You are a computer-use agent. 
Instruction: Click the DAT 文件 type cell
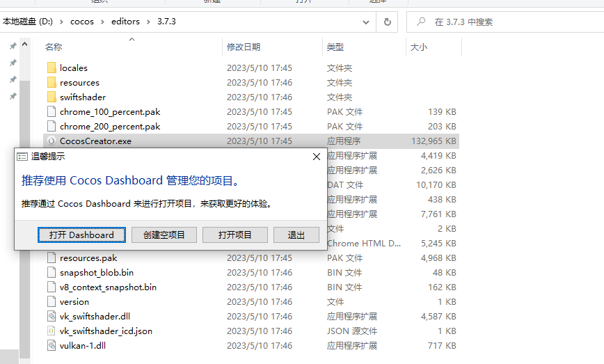pos(345,185)
